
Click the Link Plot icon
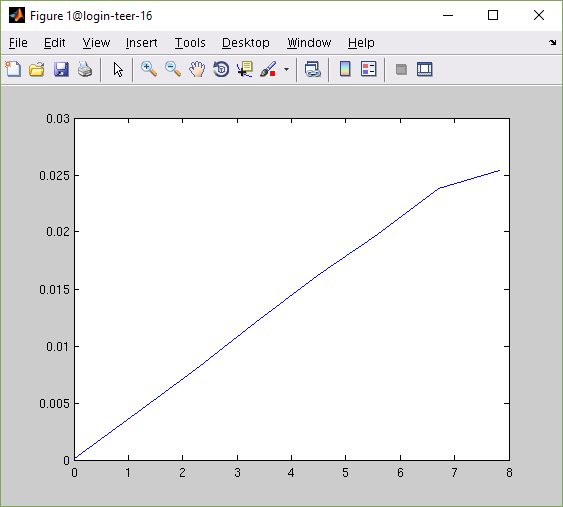point(312,69)
